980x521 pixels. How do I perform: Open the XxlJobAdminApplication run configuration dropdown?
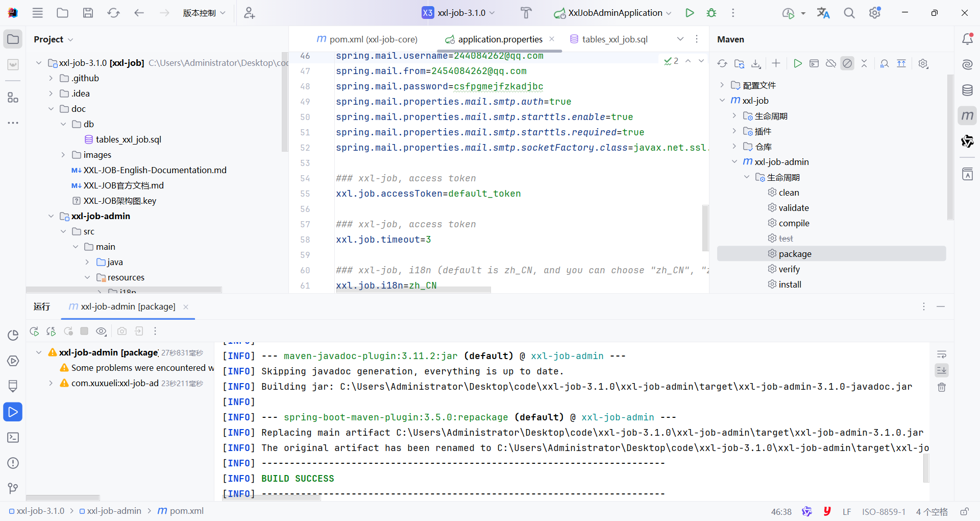tap(669, 13)
